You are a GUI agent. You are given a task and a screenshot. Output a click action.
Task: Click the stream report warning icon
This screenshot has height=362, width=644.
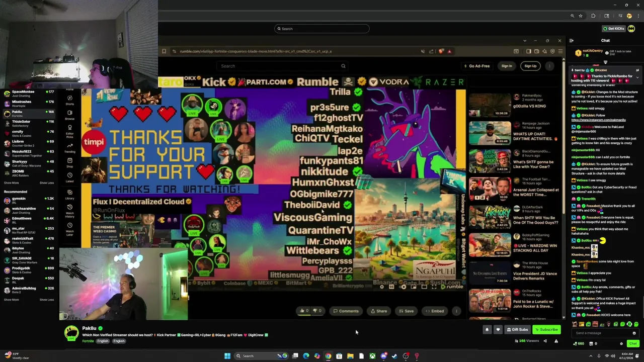point(556,341)
